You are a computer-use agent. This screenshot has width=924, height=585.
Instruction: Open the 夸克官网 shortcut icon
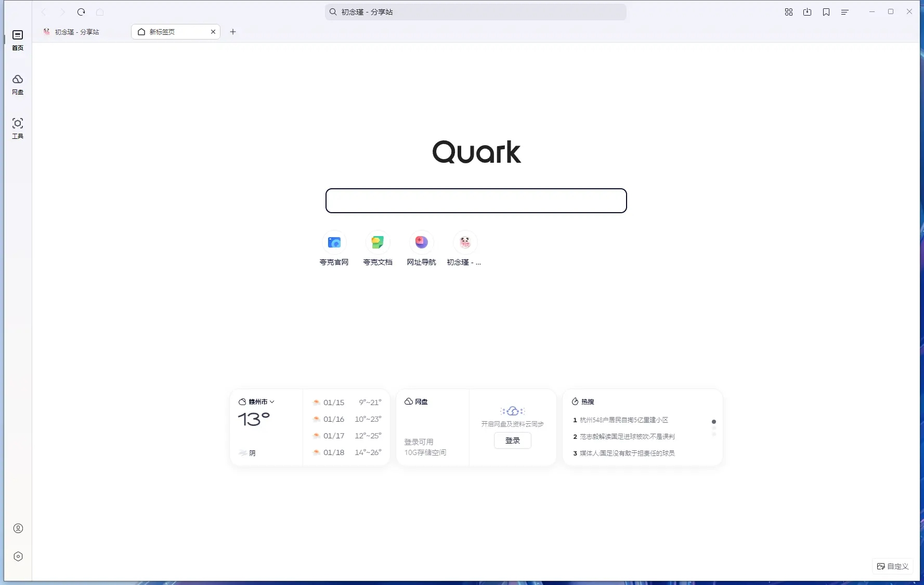[334, 242]
